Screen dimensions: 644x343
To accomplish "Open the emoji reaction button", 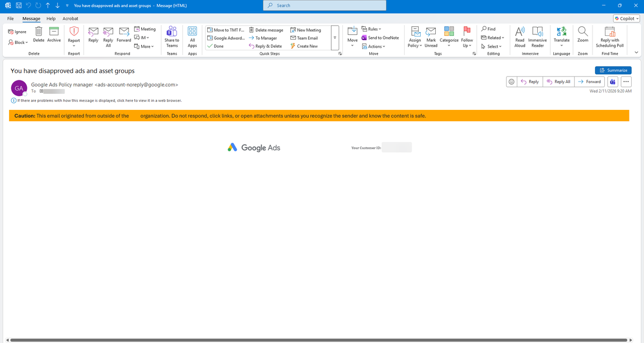I will (511, 81).
